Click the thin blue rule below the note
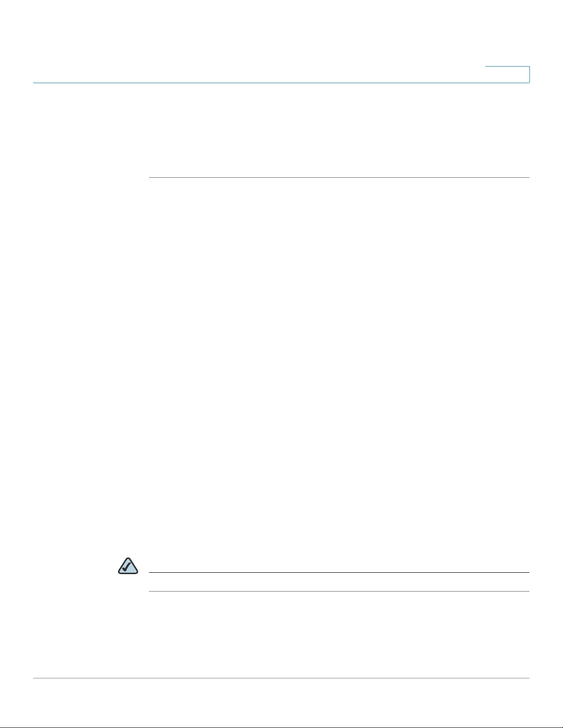Image resolution: width=563 pixels, height=728 pixels. point(339,591)
